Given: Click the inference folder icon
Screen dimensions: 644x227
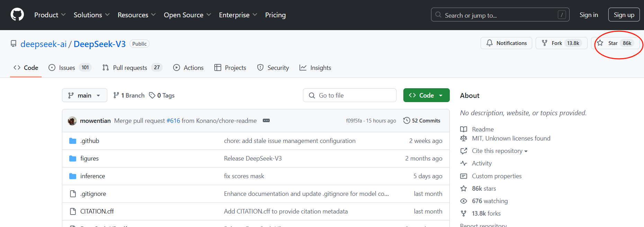Looking at the screenshot, I should (x=73, y=176).
